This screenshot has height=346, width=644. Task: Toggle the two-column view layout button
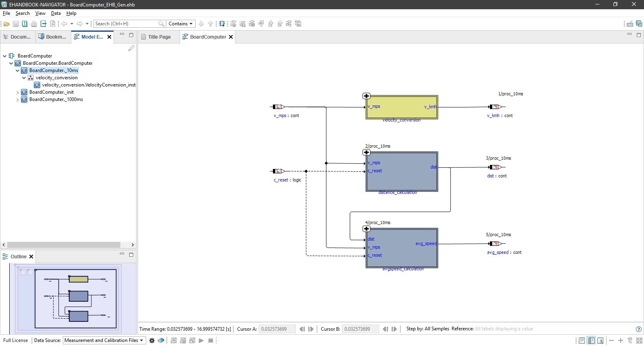click(x=591, y=340)
